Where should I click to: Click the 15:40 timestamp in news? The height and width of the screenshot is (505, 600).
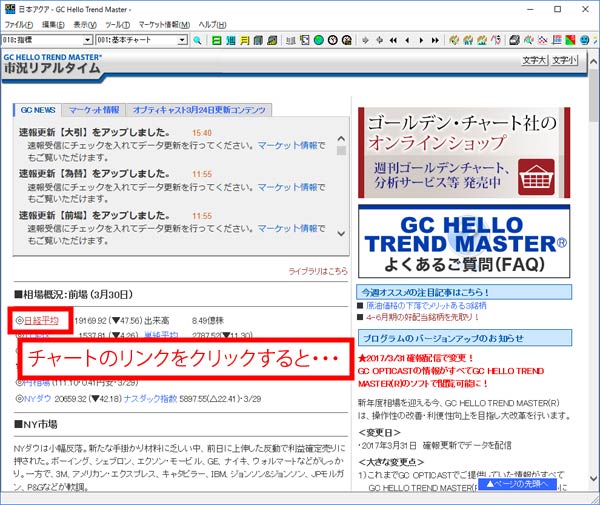click(202, 133)
